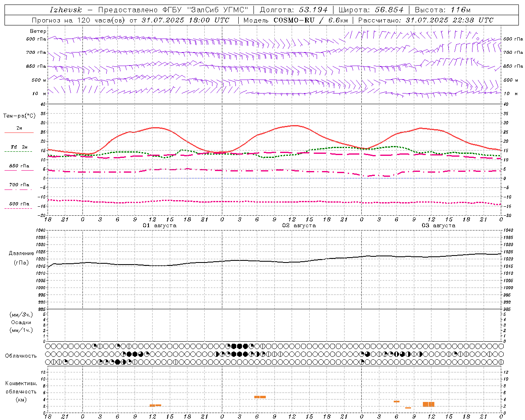This screenshot has width=525, height=420.
Task: Click the '(гПа)' unit label under Давление
Action: coord(21,263)
